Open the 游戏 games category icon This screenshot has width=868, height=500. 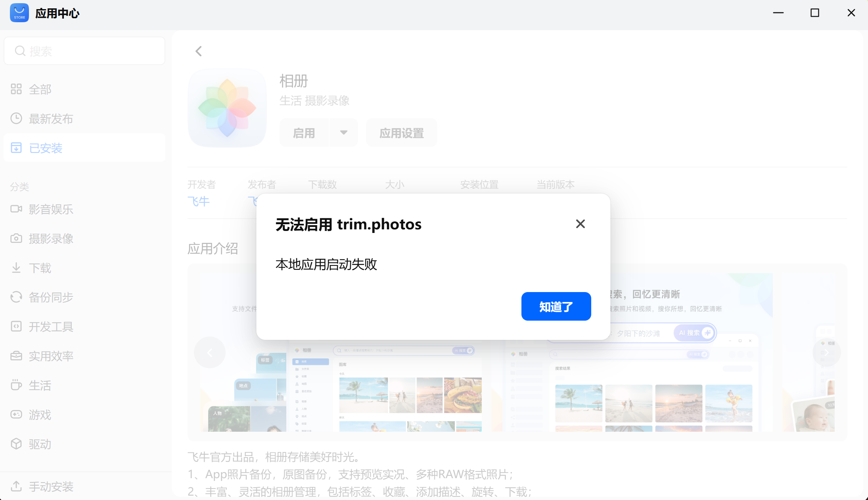16,414
